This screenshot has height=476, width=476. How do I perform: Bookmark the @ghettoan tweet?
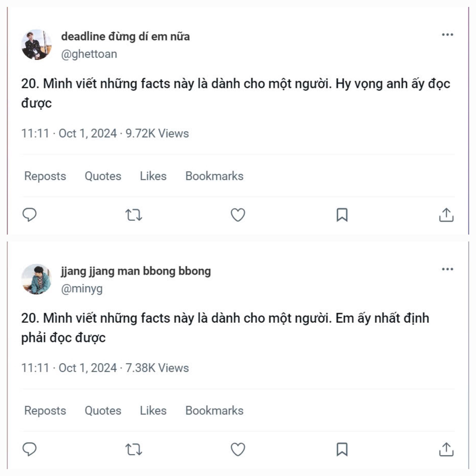(342, 215)
